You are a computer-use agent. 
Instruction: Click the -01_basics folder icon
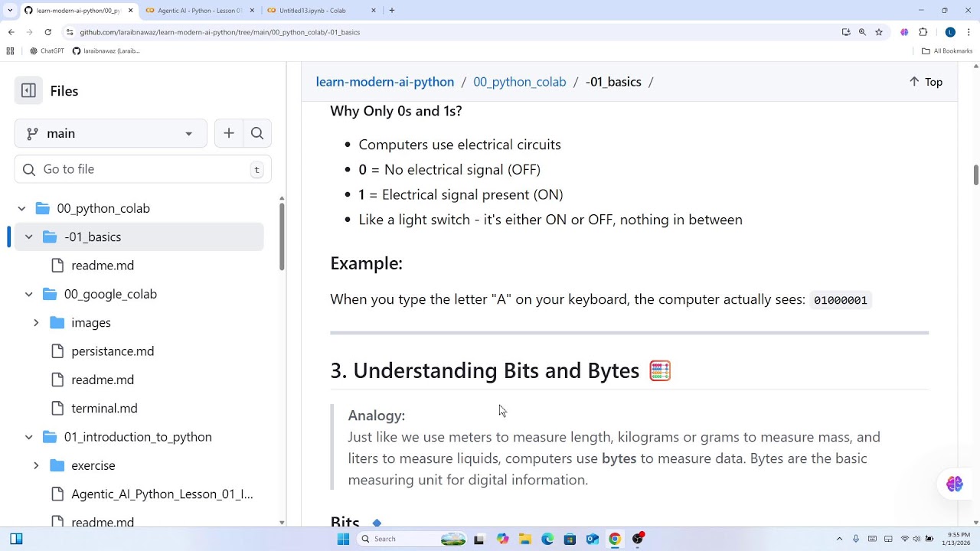[50, 236]
